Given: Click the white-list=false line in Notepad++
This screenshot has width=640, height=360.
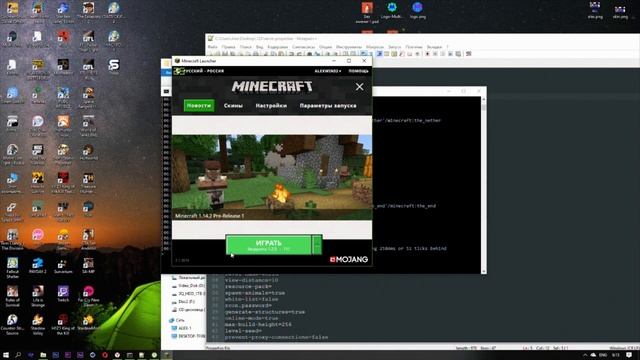Looking at the screenshot, I should (x=251, y=299).
